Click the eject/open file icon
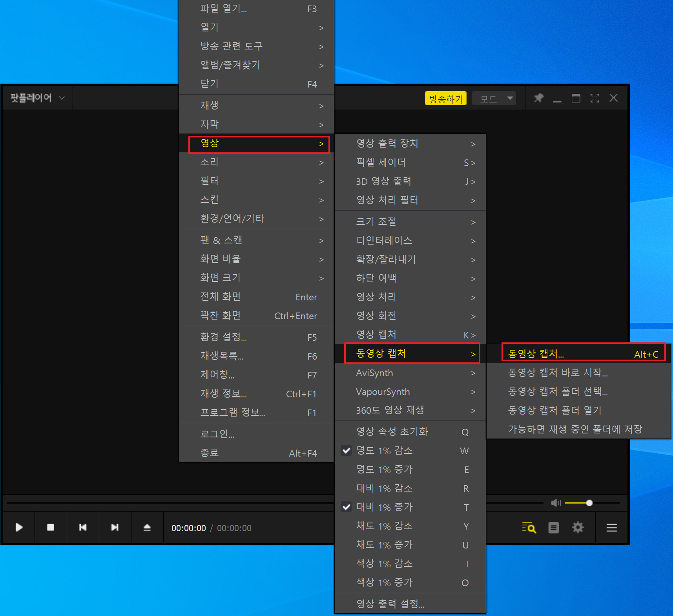This screenshot has height=616, width=673. [x=147, y=527]
